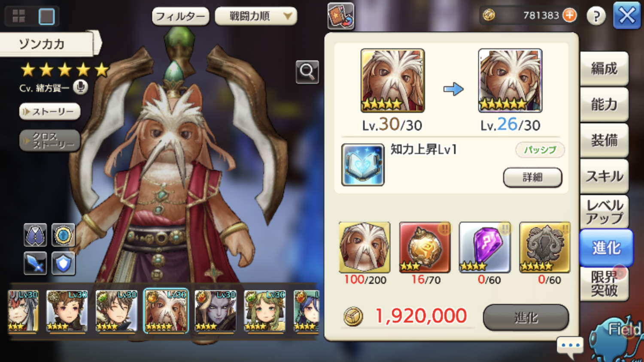Open the chat speech bubble icon

[570, 346]
